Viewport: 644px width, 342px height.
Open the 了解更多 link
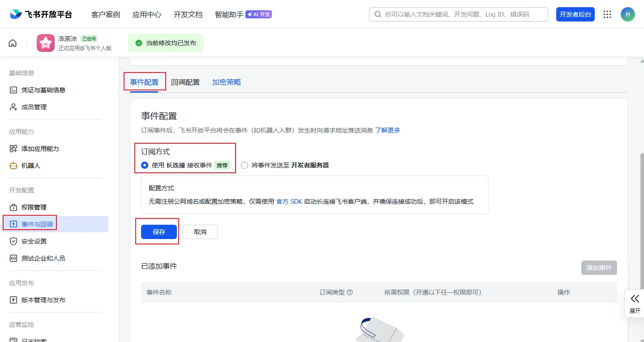pyautogui.click(x=387, y=130)
